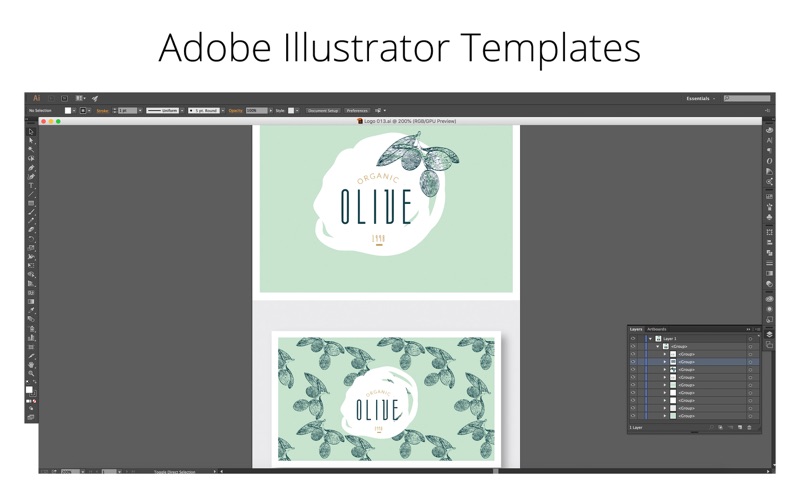Open Adobe Bridge from the top bar

(x=51, y=98)
